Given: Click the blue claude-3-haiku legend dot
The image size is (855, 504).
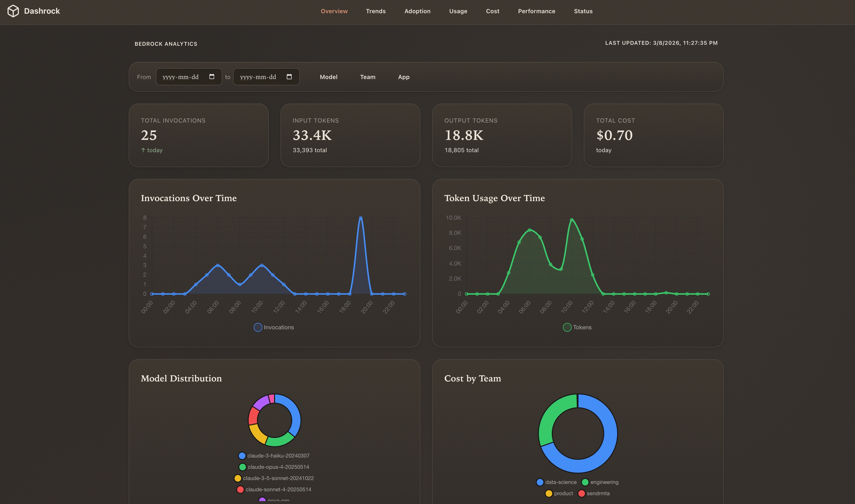Looking at the screenshot, I should [x=242, y=455].
